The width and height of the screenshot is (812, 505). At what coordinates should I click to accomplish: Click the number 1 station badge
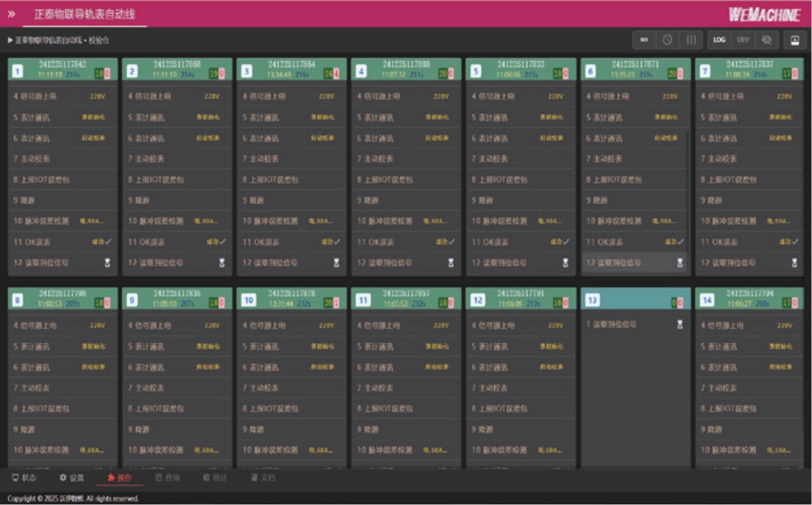(17, 71)
